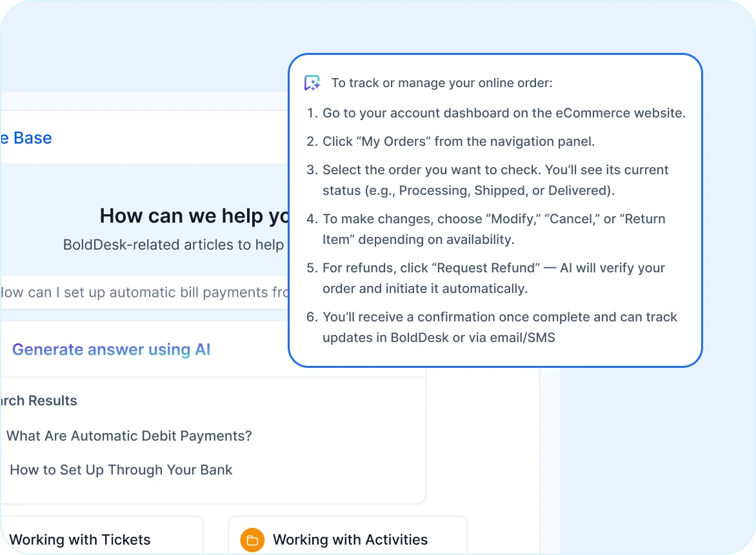Click the confirmation tracking step in the popup
Image resolution: width=756 pixels, height=555 pixels.
click(x=500, y=327)
